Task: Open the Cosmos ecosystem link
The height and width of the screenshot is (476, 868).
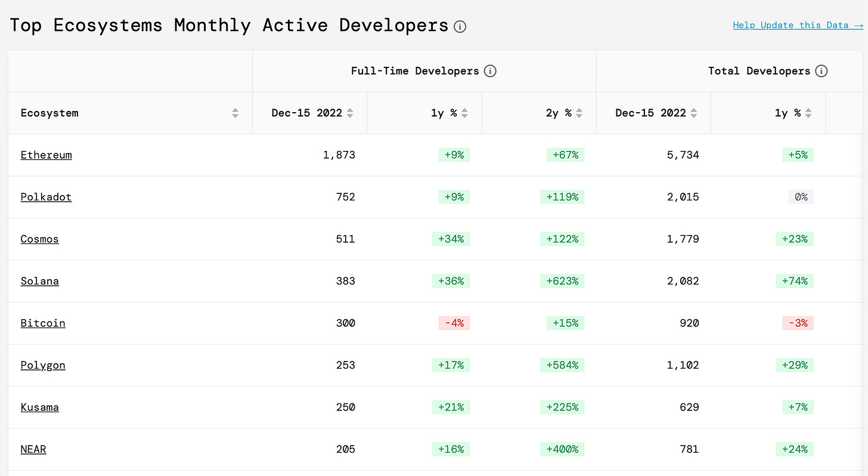Action: (39, 239)
